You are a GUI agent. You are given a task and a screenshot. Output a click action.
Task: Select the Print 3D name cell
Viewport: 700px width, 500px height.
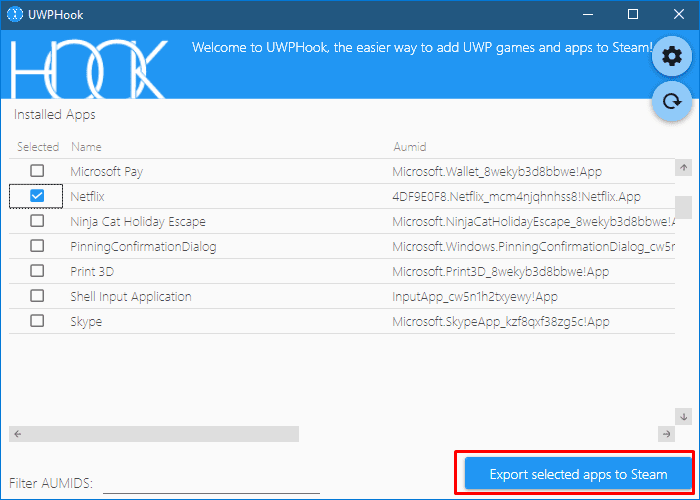pos(92,271)
